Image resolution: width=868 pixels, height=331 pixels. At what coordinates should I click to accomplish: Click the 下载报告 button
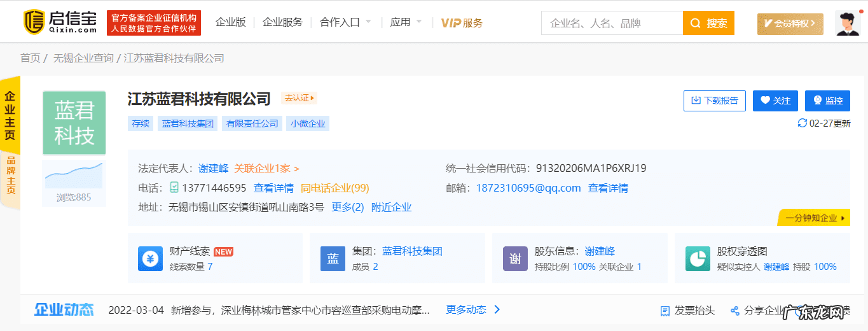pyautogui.click(x=715, y=101)
